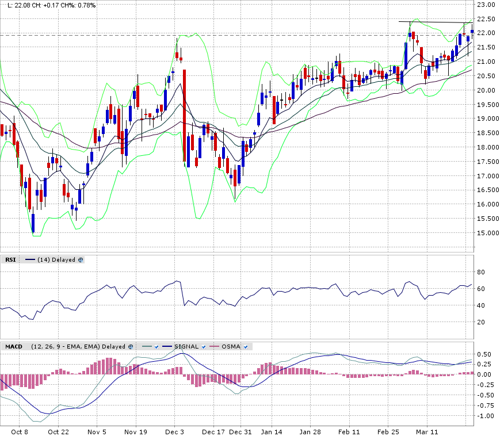Click the SIGNAL blue line color swatch
This screenshot has height=440, width=504.
click(167, 346)
